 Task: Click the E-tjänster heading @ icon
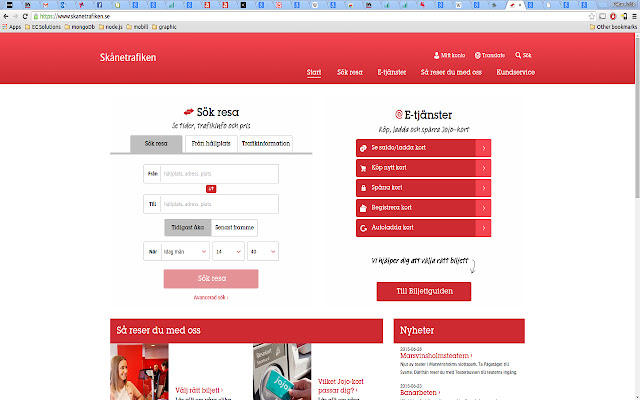399,115
